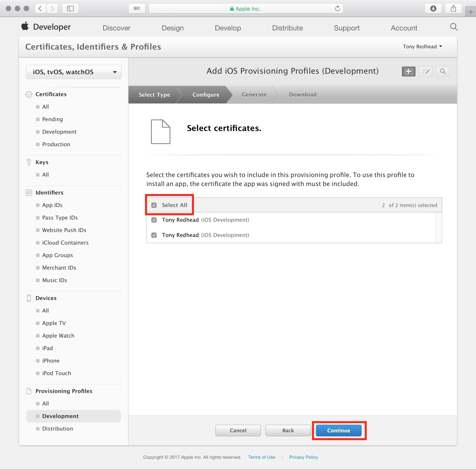This screenshot has height=469, width=476.
Task: Open iCloud Containers
Action: point(65,243)
